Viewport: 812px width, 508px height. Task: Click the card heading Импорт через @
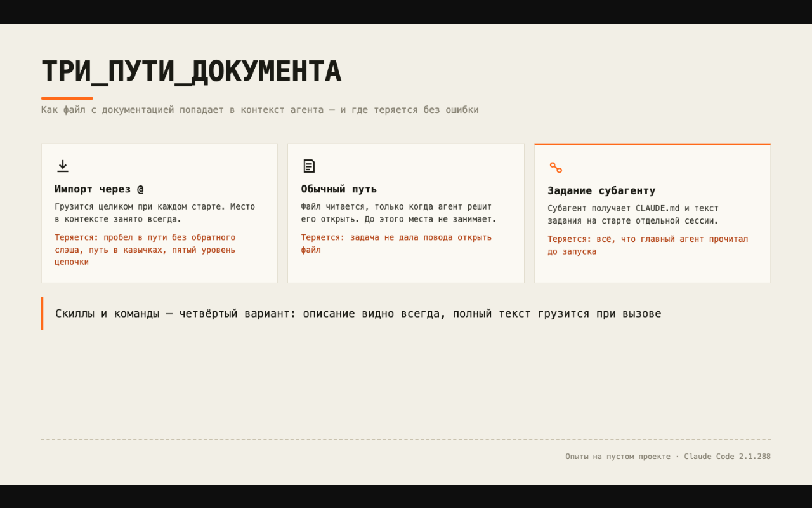pyautogui.click(x=99, y=189)
